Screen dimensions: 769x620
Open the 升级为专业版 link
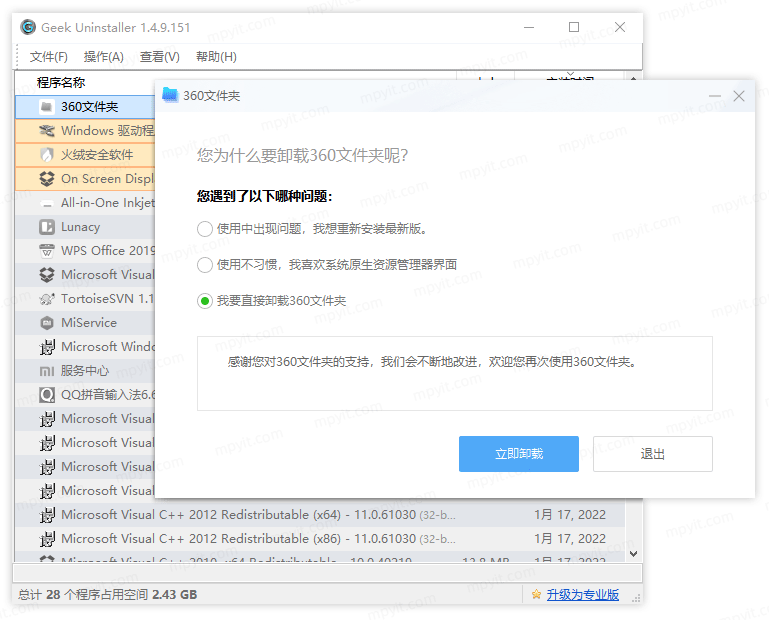pos(583,594)
